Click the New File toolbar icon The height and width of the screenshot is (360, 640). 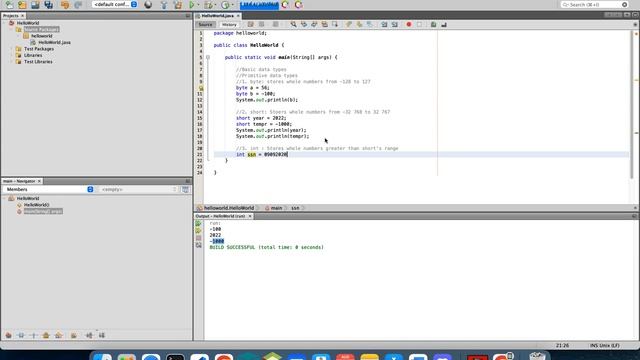[9, 5]
